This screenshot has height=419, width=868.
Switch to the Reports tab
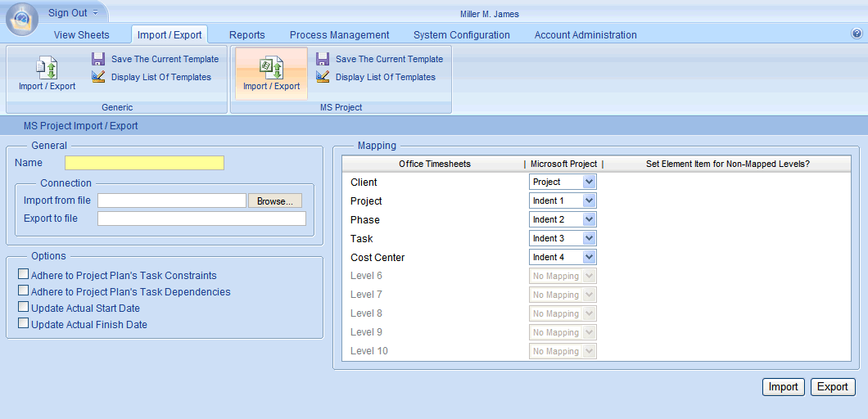246,35
